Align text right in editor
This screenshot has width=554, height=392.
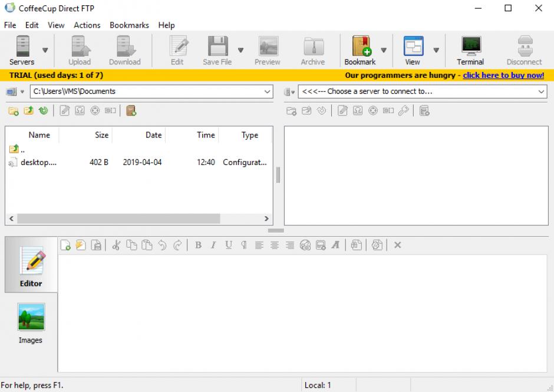click(290, 245)
